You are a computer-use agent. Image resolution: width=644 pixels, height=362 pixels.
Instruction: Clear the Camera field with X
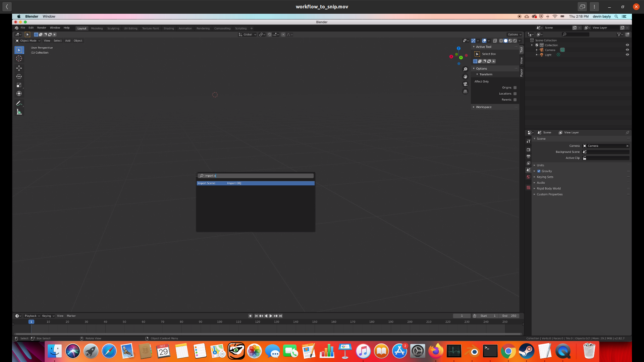point(627,146)
